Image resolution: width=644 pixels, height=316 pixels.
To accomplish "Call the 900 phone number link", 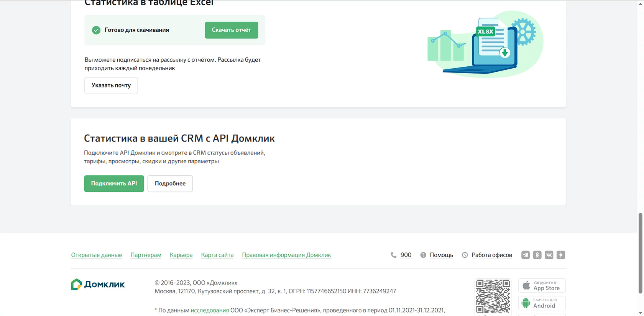I will click(406, 255).
